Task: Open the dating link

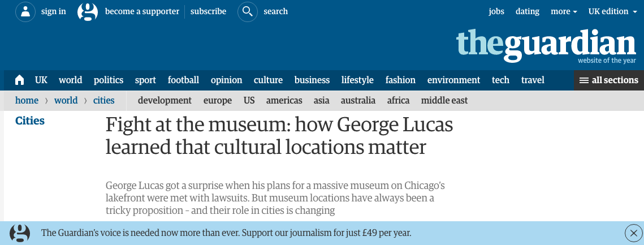Action: 528,11
